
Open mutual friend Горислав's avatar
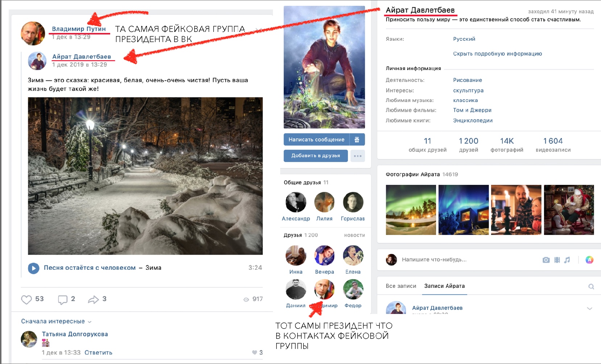point(353,202)
